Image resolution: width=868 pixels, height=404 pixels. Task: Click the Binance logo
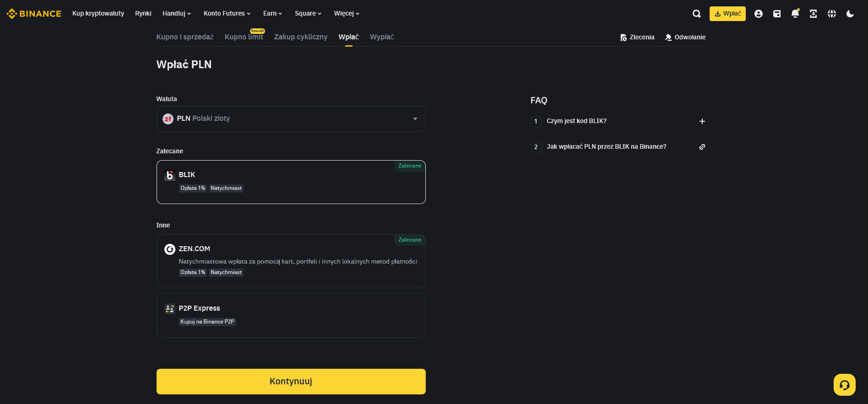[x=34, y=14]
